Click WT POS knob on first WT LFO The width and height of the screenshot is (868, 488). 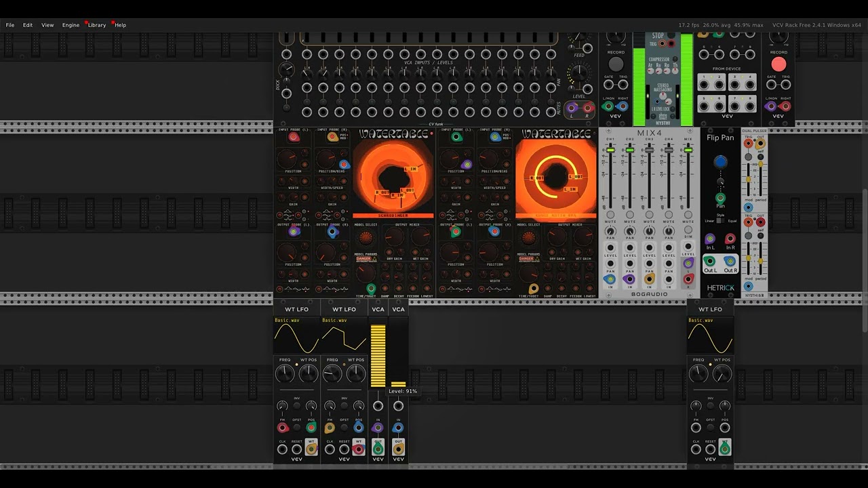tap(309, 373)
